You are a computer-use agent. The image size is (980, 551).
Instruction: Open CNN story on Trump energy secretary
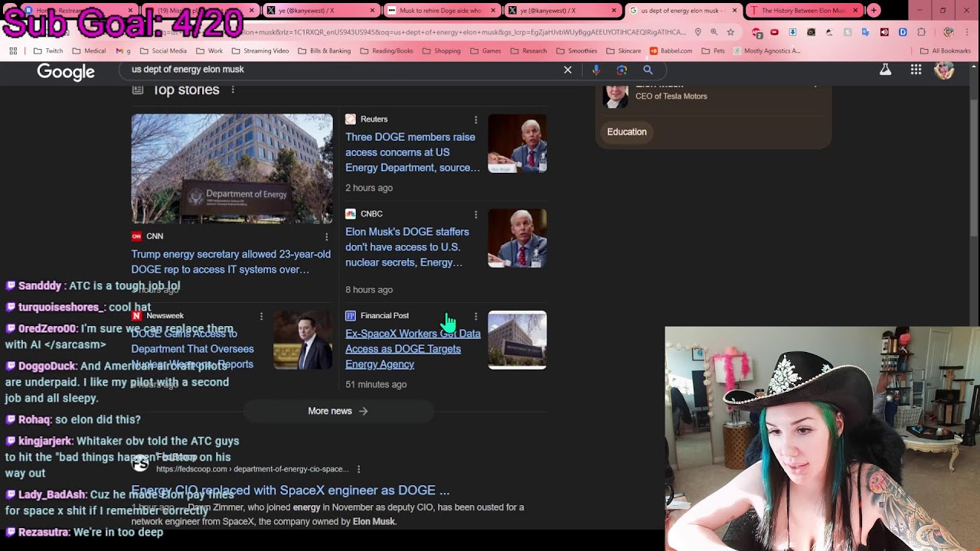[230, 262]
